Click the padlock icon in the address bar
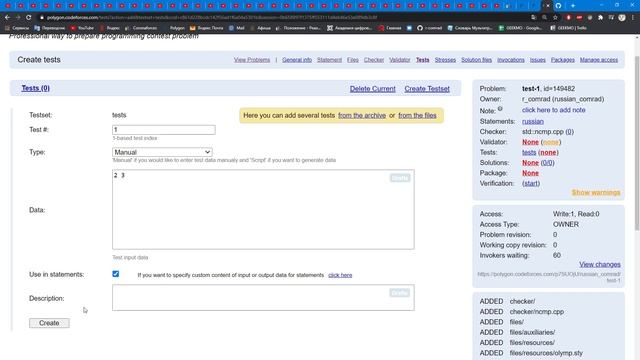Image resolution: width=640 pixels, height=360 pixels. pyautogui.click(x=42, y=18)
